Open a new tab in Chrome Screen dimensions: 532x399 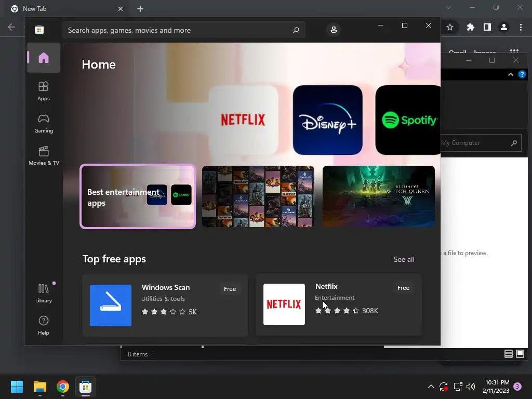pyautogui.click(x=140, y=9)
